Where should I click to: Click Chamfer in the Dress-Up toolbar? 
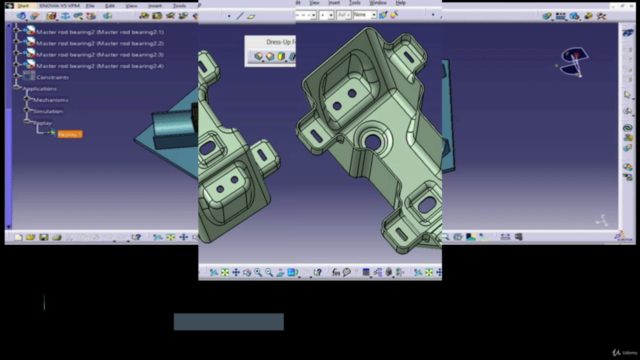(x=270, y=56)
